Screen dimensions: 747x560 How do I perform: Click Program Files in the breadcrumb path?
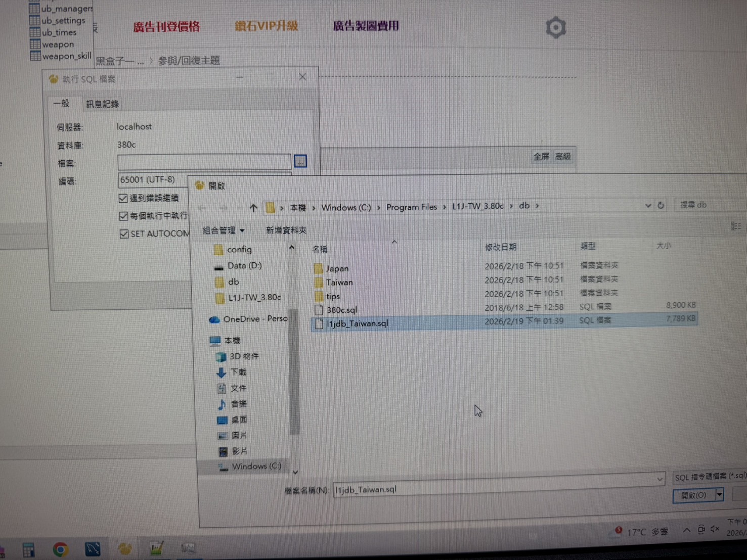[412, 207]
